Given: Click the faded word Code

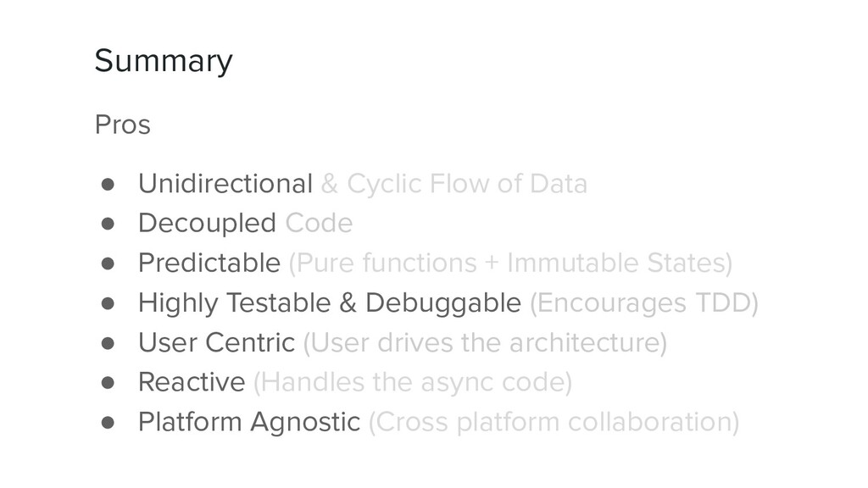Looking at the screenshot, I should [x=319, y=224].
